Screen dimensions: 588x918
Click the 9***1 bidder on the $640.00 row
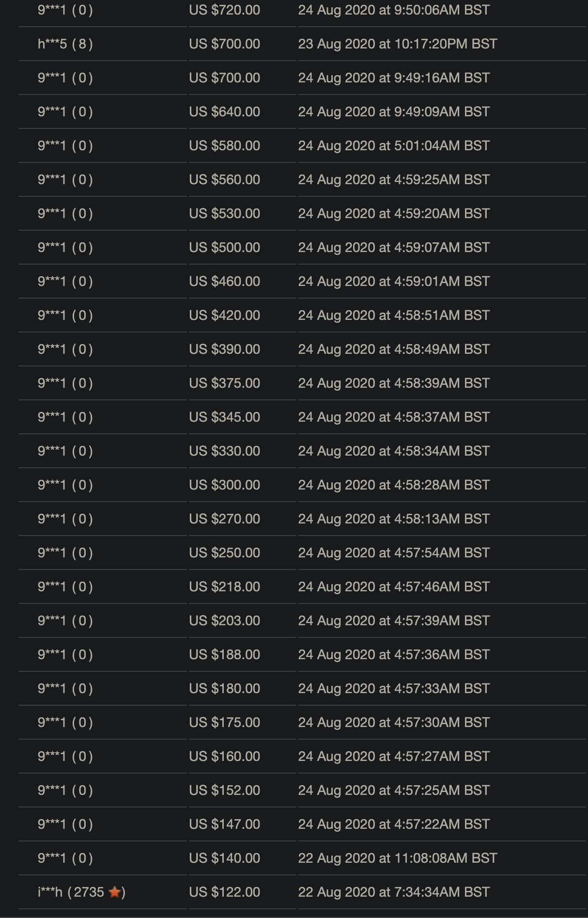[52, 112]
